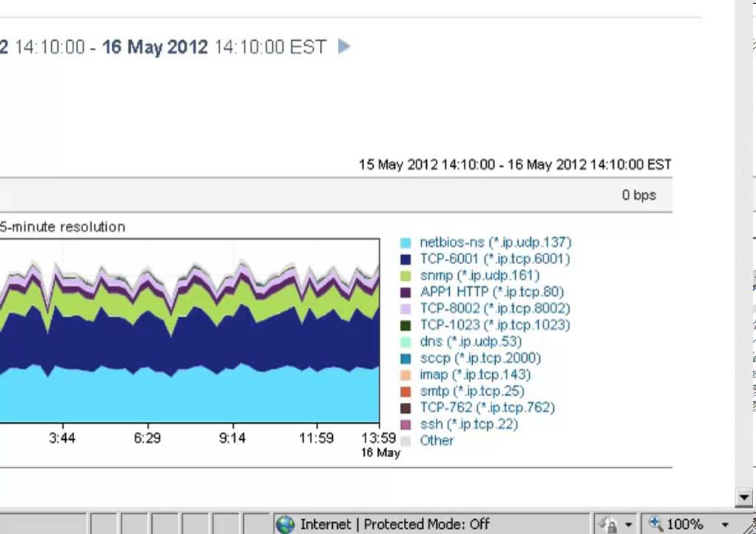This screenshot has height=534, width=756.
Task: Click the chart date range above 0 bps
Action: pyautogui.click(x=515, y=165)
